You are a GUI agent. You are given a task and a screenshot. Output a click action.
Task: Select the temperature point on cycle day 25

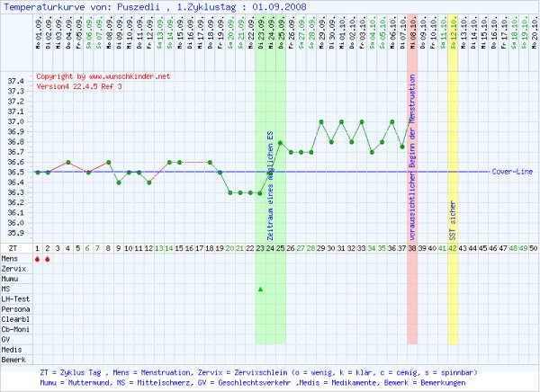click(x=280, y=142)
